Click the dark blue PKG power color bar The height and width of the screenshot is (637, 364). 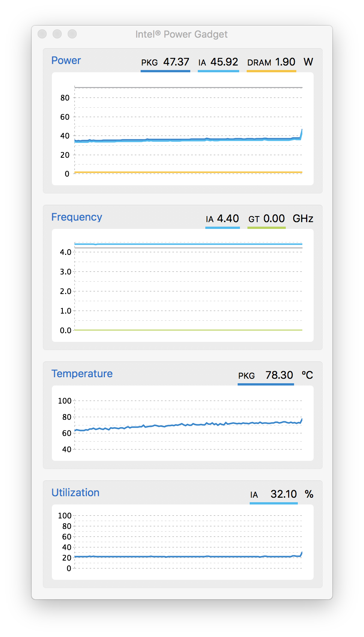(x=165, y=71)
